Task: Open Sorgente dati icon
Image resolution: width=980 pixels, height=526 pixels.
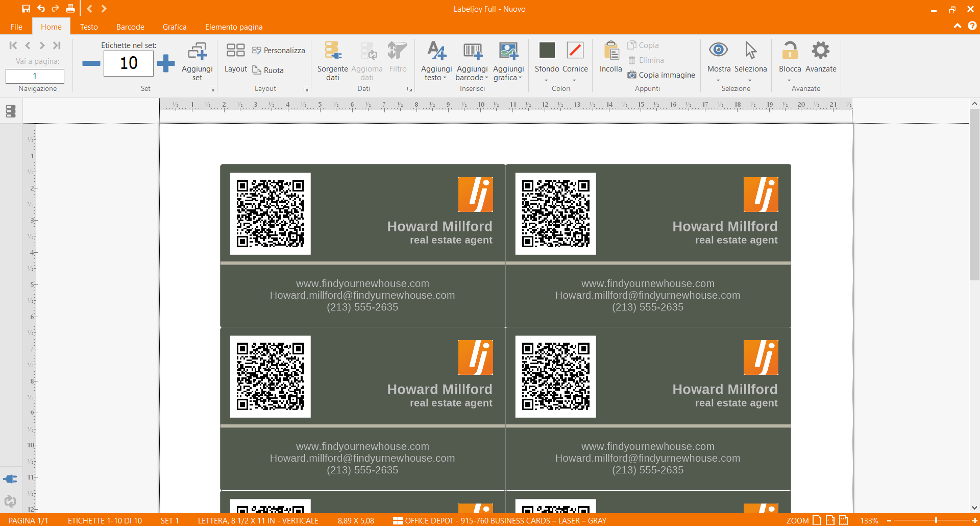Action: click(x=333, y=51)
